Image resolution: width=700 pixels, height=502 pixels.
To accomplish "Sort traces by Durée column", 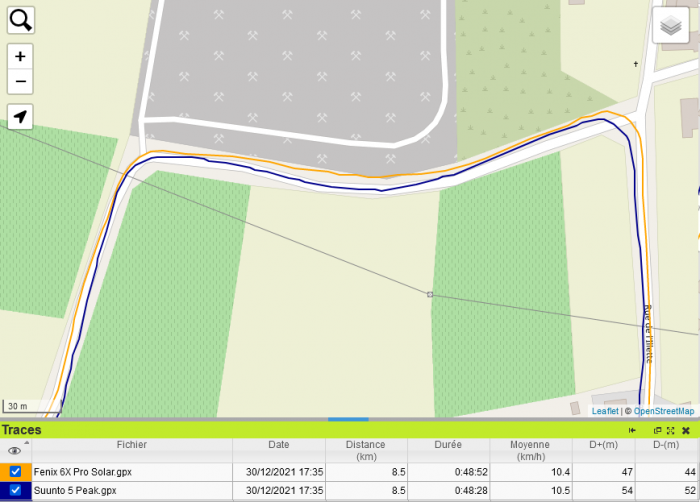I will (x=448, y=445).
